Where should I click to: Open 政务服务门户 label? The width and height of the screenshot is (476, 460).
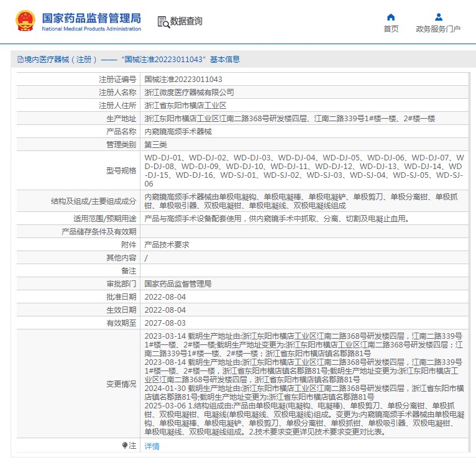pos(438,29)
